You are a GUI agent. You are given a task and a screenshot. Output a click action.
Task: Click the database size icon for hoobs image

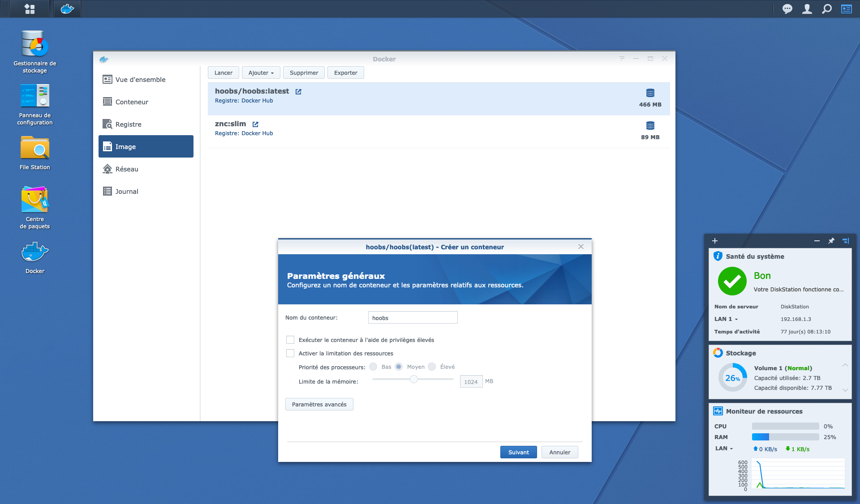pos(650,93)
